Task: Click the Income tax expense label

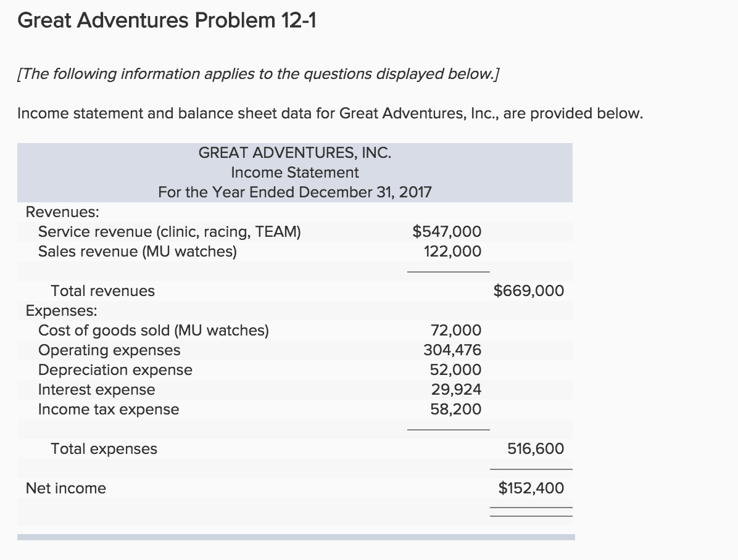Action: click(109, 410)
